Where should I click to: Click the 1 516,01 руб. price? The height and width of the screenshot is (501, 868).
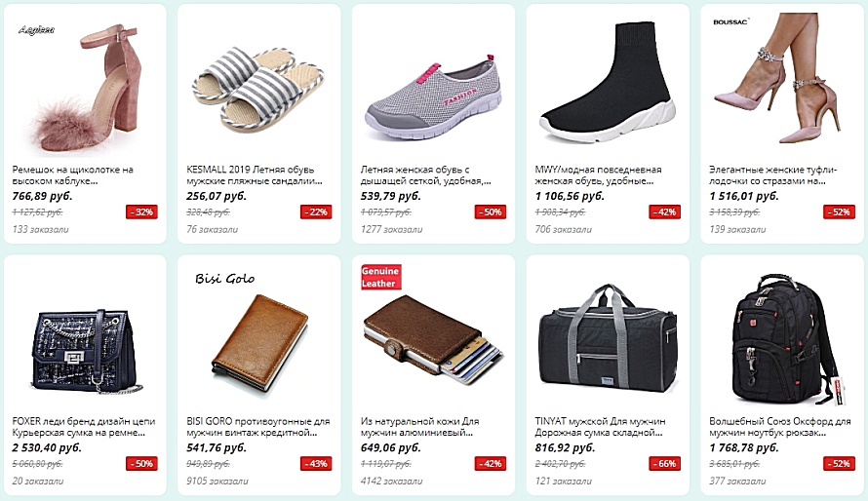[743, 196]
